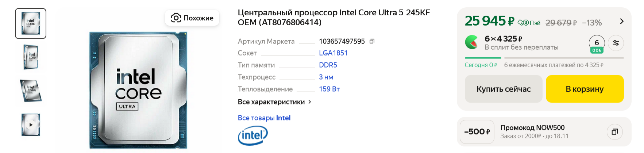Image resolution: width=644 pixels, height=153 pixels.
Task: Click the Intel brand logo
Action: (x=252, y=136)
